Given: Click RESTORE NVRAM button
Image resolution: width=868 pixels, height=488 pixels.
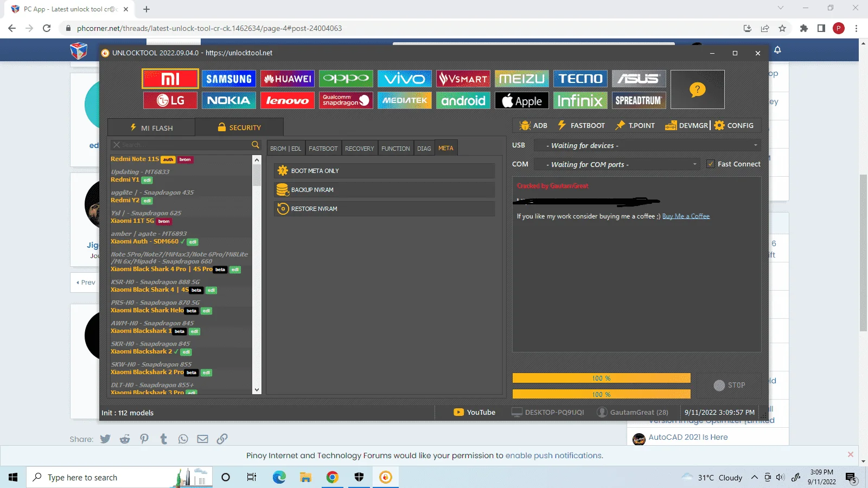Looking at the screenshot, I should [x=384, y=209].
